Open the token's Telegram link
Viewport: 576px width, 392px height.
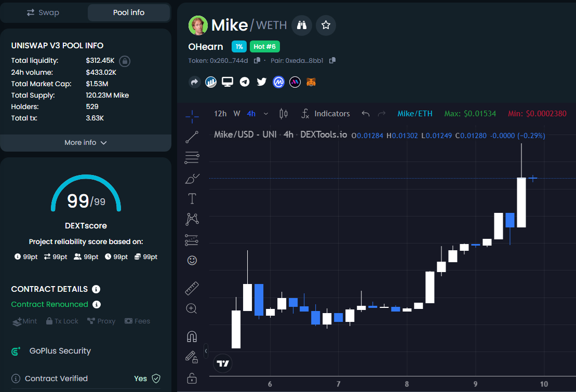click(x=245, y=82)
